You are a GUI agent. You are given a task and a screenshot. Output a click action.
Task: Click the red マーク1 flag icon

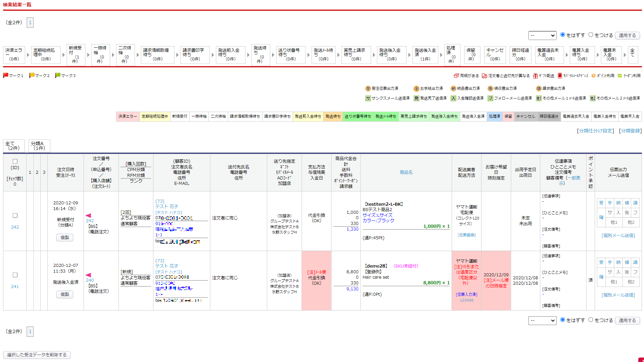coord(5,75)
